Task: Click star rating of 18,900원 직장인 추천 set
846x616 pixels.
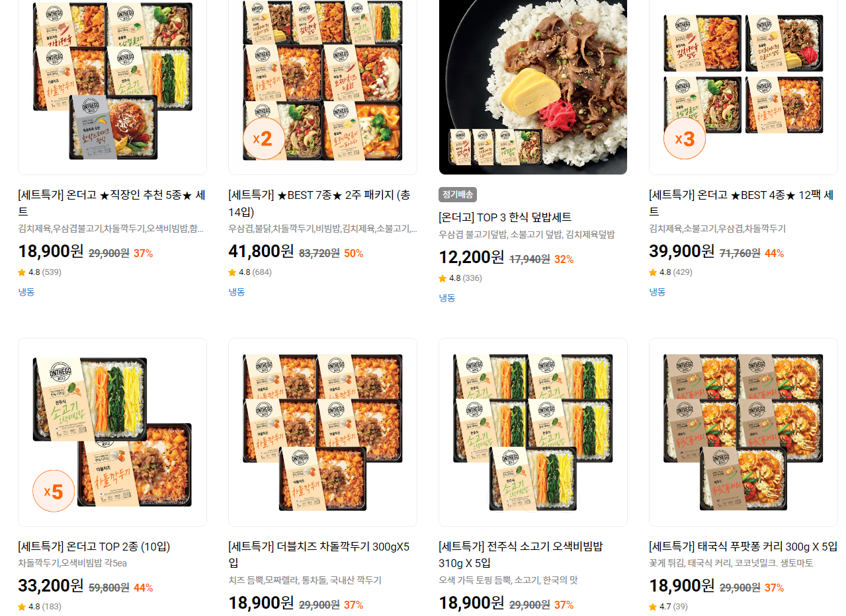Action: (40, 272)
